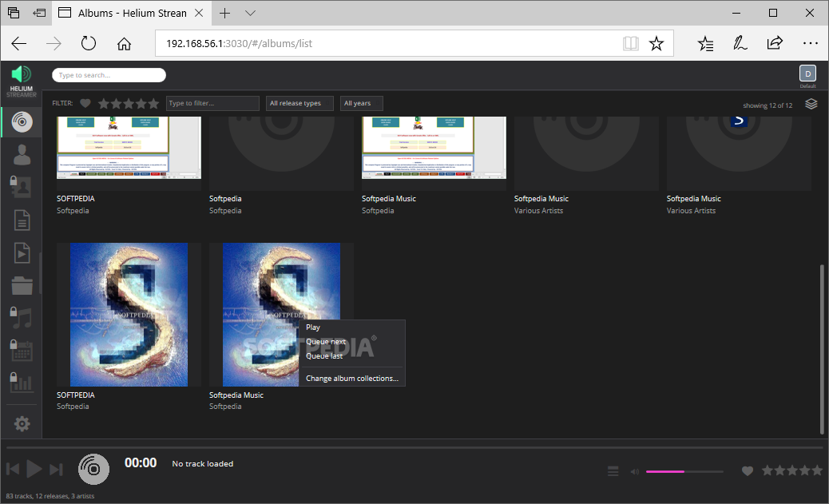Open the locked music tracks sidebar icon
Screen dimensions: 829x504
click(21, 318)
